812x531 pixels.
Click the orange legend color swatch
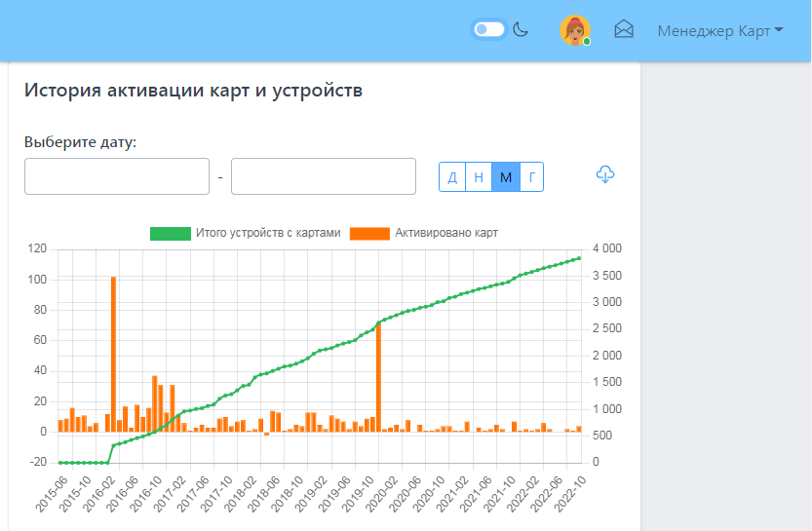click(x=369, y=233)
